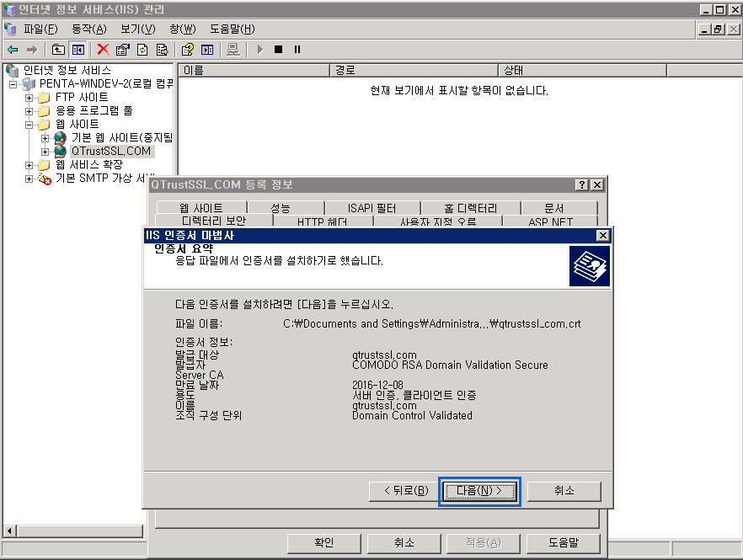
Task: Click the MMC system menu icon in menu bar
Action: point(10,29)
